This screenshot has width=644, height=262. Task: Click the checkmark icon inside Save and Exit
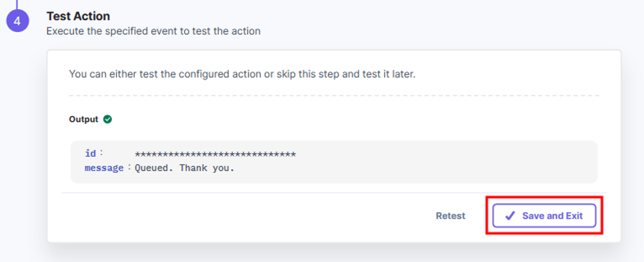[510, 215]
